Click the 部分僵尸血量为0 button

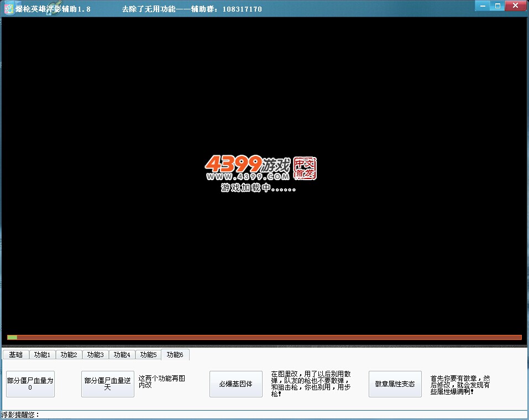30,384
